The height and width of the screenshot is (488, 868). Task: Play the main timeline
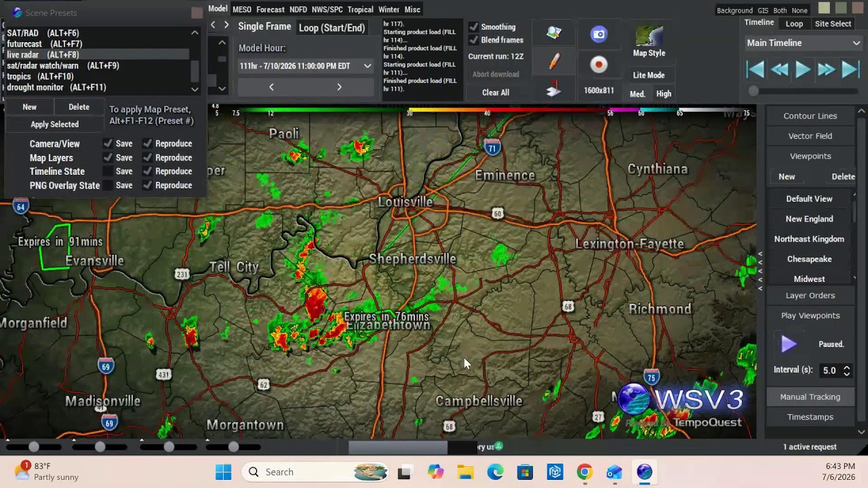[803, 69]
